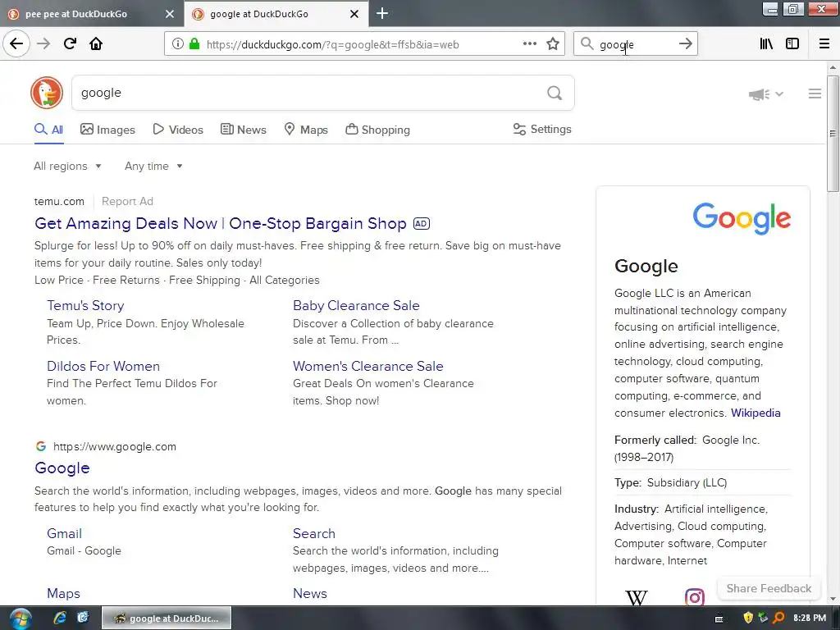Open the Temu's Story sublink
The width and height of the screenshot is (840, 630).
(x=85, y=305)
